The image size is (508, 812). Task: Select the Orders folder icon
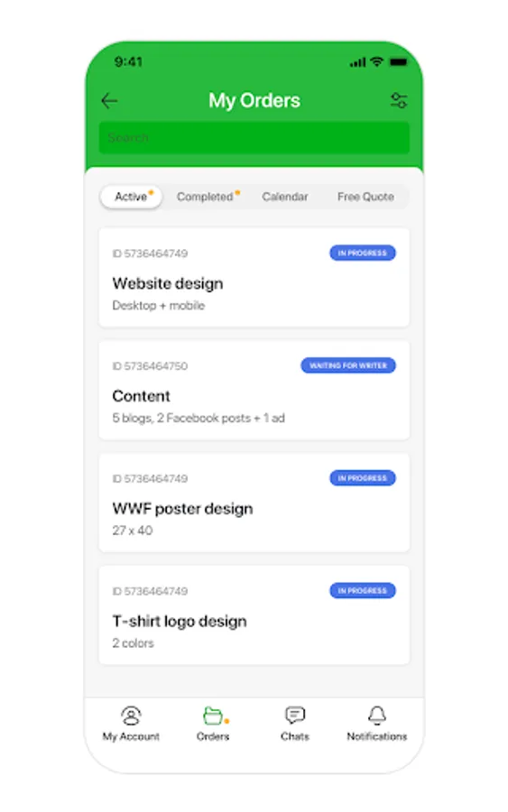(213, 715)
